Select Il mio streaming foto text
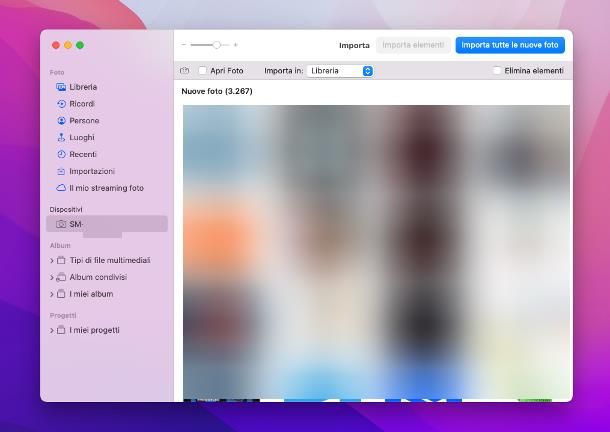 [107, 188]
